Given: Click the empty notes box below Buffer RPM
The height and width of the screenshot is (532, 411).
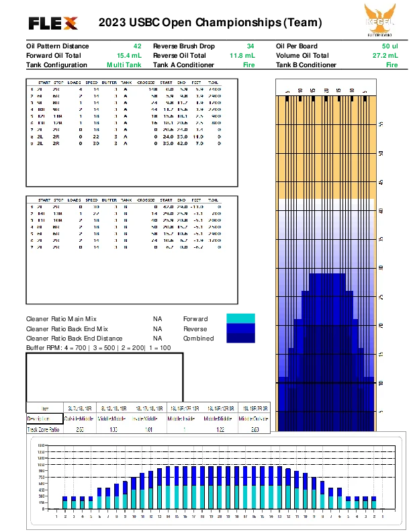Looking at the screenshot, I should [105, 378].
